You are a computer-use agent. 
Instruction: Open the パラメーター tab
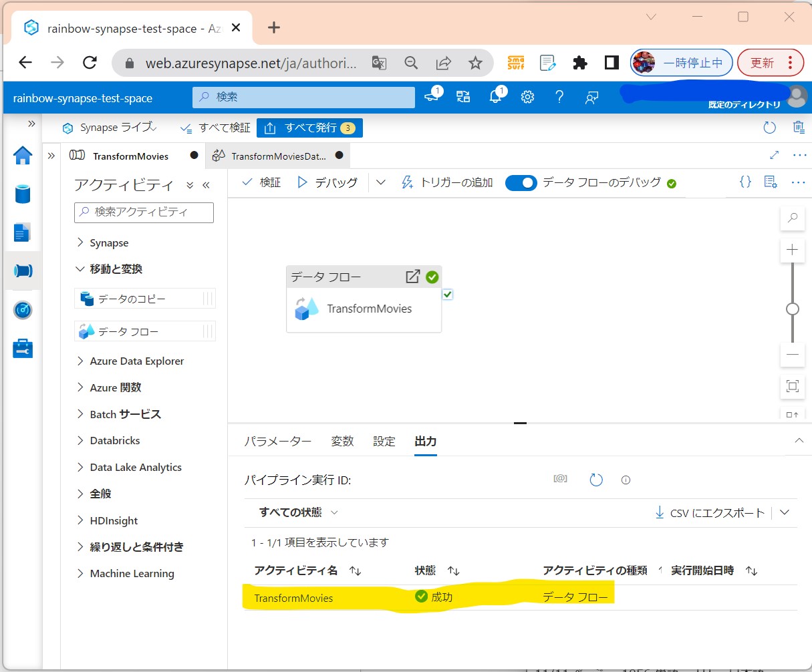click(x=277, y=442)
